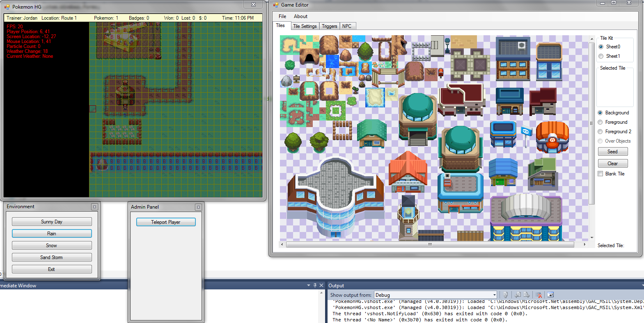The height and width of the screenshot is (323, 644).
Task: Open the About menu in Game Editor
Action: pos(300,16)
